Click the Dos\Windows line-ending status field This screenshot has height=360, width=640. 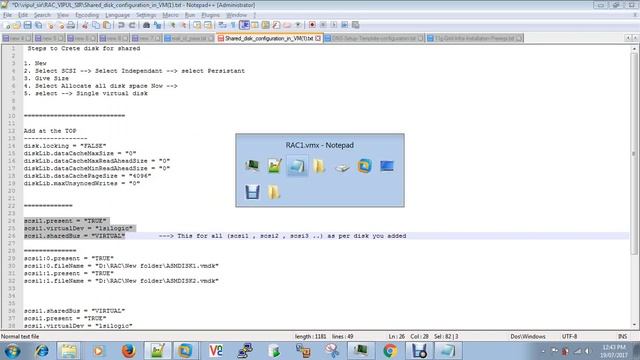click(528, 337)
